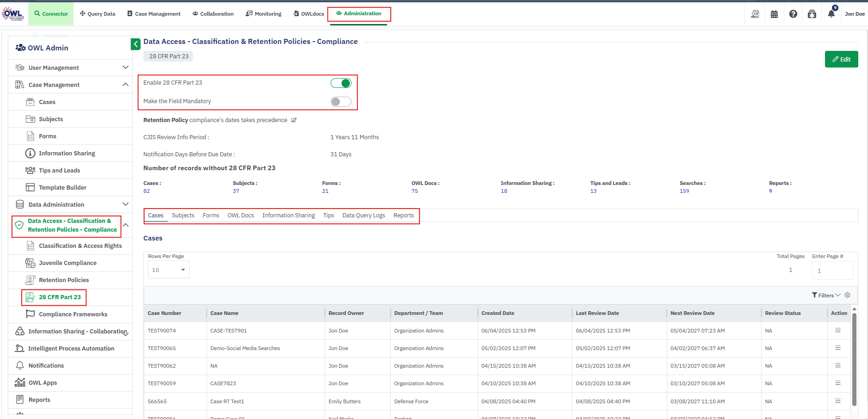Expand the Filters dropdown
Screen dimensions: 868x419
[x=826, y=296]
